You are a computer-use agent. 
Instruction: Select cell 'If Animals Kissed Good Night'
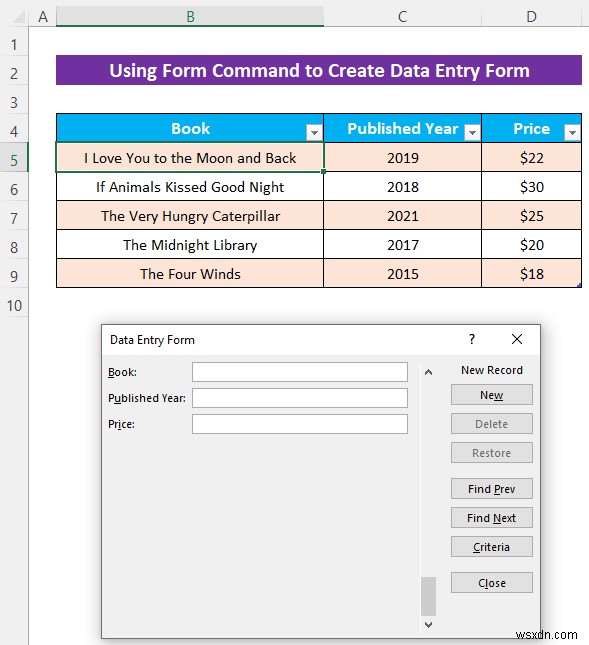[x=190, y=186]
